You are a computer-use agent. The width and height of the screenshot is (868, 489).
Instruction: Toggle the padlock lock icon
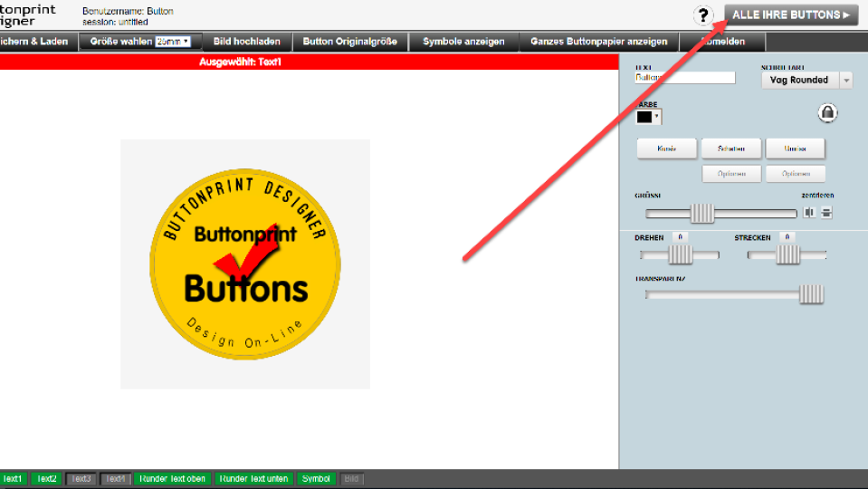pos(827,113)
